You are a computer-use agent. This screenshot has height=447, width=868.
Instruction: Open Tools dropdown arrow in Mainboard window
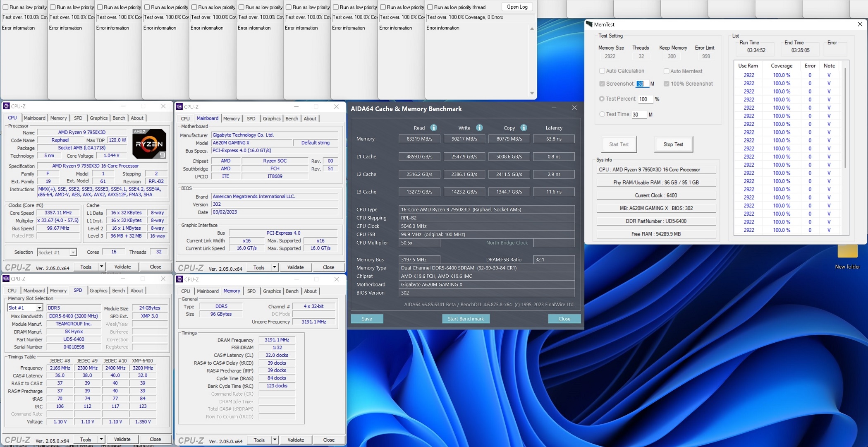(x=274, y=267)
